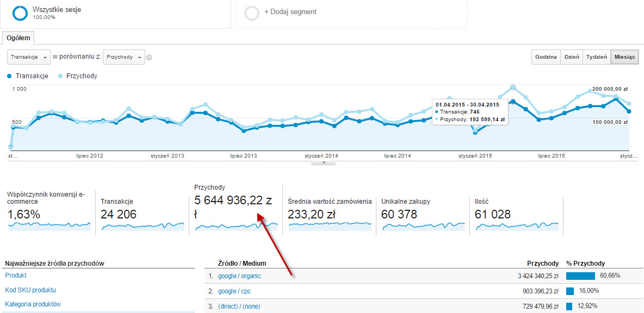Open the Ogółem tab
The image size is (644, 313).
point(18,38)
